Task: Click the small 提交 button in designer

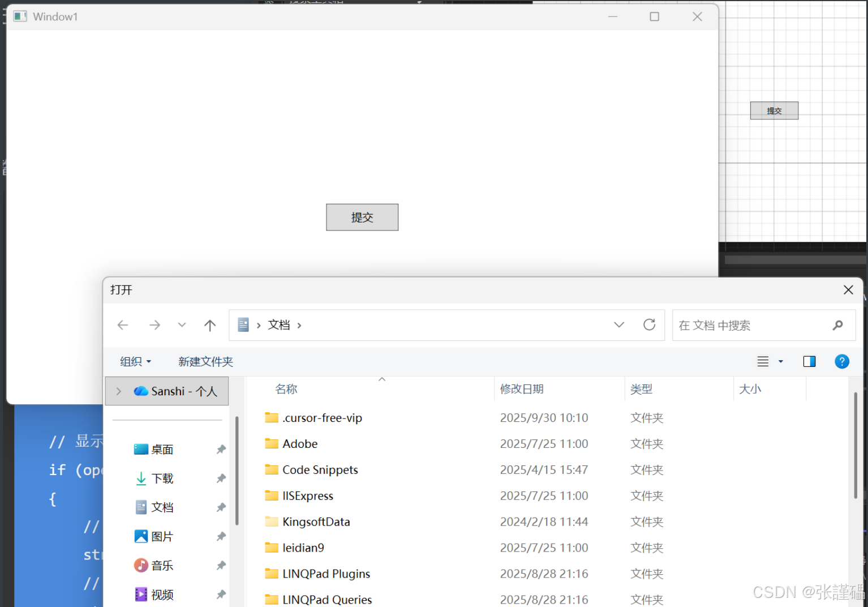Action: click(x=774, y=110)
